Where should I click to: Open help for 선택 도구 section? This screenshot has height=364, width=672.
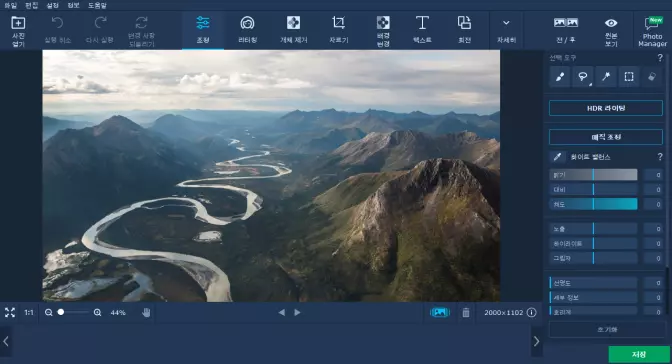(660, 57)
